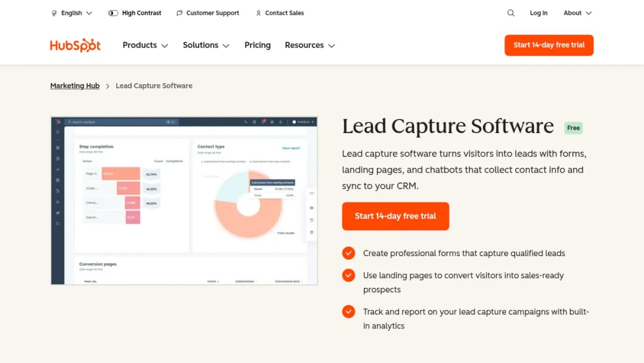Click checkmark beside Use landing pages
Image resolution: width=644 pixels, height=363 pixels.
point(349,275)
